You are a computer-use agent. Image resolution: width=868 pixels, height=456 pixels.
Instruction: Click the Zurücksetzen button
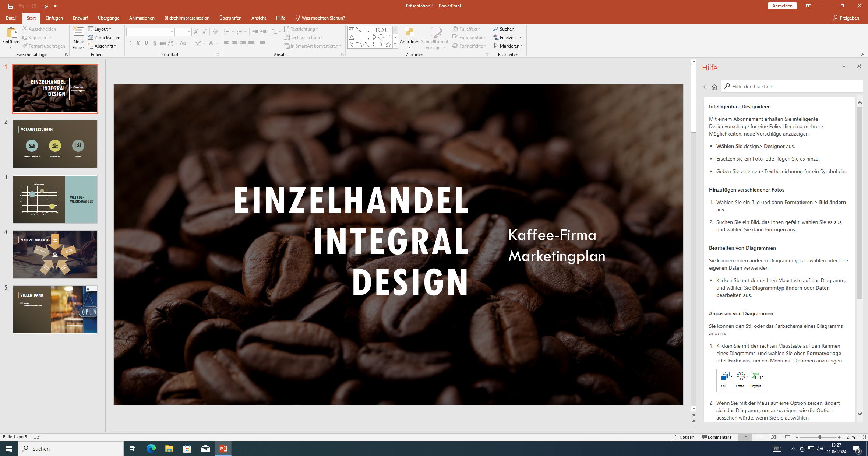[x=104, y=37]
